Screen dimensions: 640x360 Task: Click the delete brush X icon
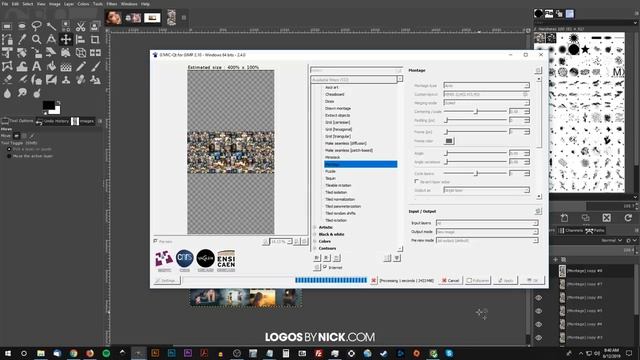(x=607, y=218)
